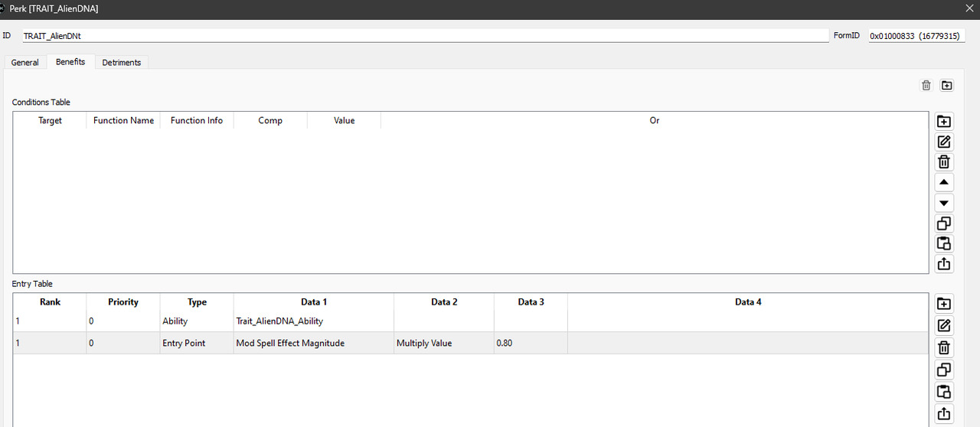Move condition down with the down arrow
This screenshot has height=427, width=980.
coord(944,203)
